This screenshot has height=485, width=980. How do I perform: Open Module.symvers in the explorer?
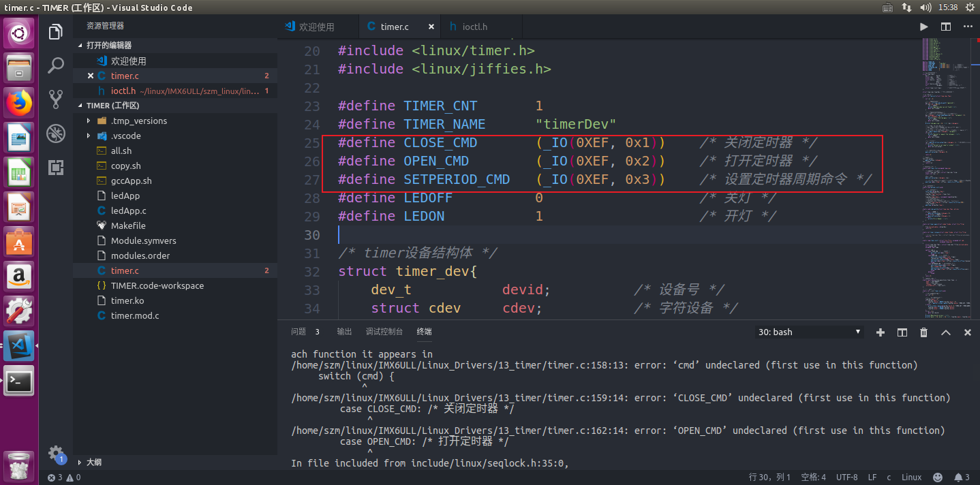coord(175,240)
